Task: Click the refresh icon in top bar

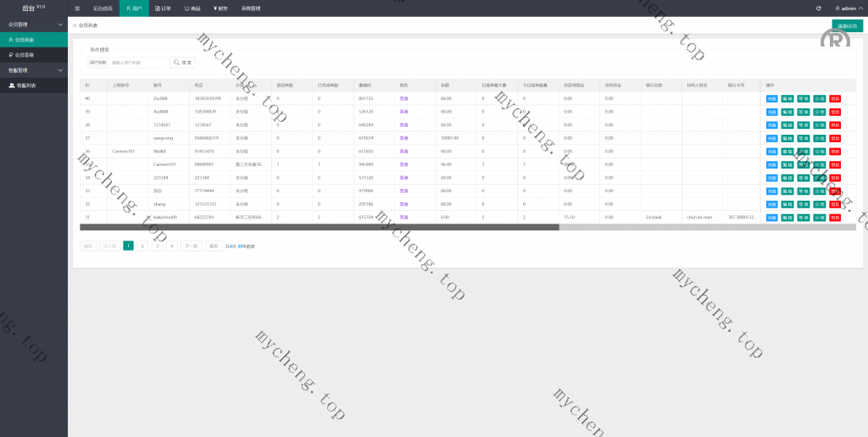Action: coord(818,8)
